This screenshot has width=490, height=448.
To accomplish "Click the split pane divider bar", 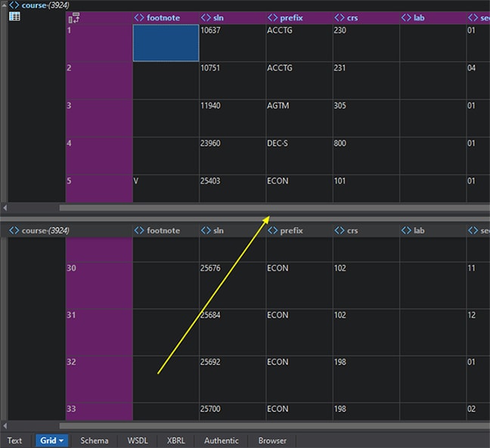I will pos(245,217).
